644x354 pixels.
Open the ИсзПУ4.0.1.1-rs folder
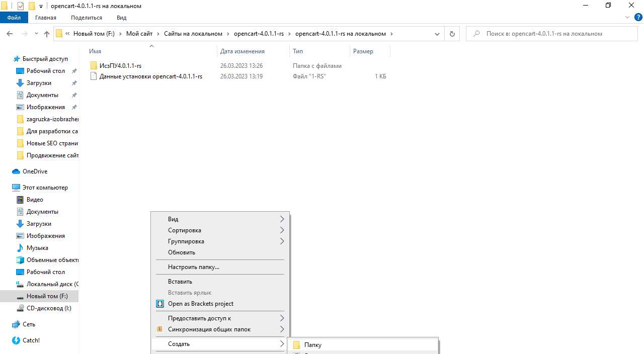120,66
